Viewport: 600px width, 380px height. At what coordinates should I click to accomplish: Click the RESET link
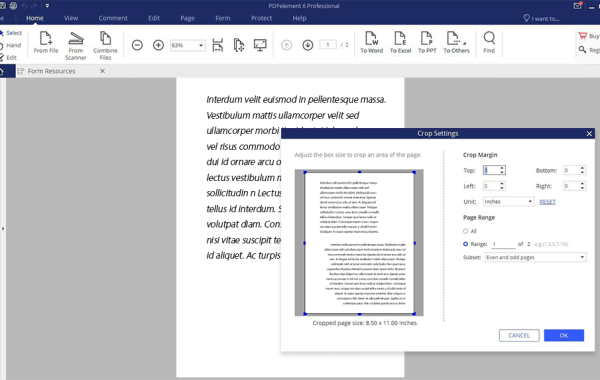(547, 202)
